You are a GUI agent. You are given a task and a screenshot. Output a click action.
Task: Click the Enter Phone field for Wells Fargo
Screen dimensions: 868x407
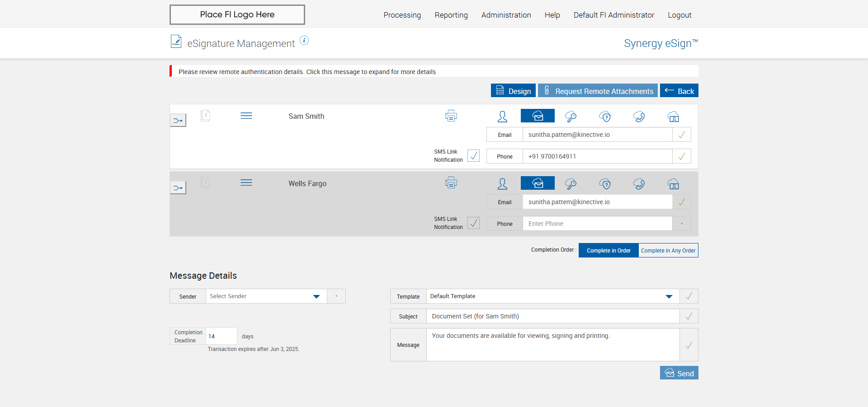coord(597,224)
